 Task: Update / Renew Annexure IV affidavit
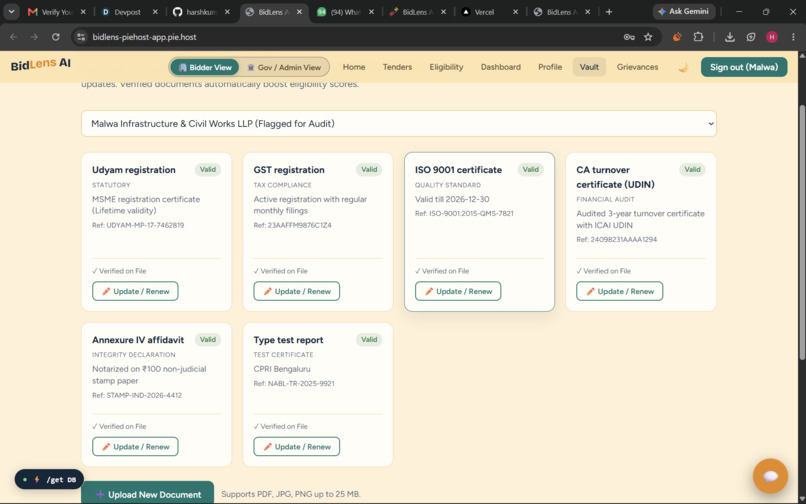[x=135, y=446]
